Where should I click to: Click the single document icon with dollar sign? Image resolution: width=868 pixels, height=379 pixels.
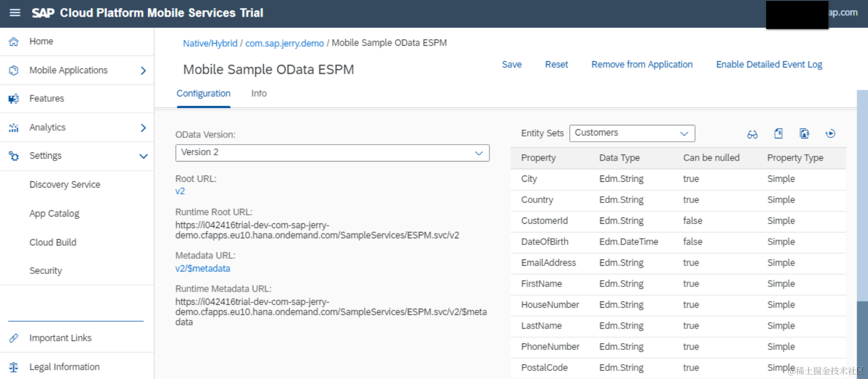pos(778,134)
